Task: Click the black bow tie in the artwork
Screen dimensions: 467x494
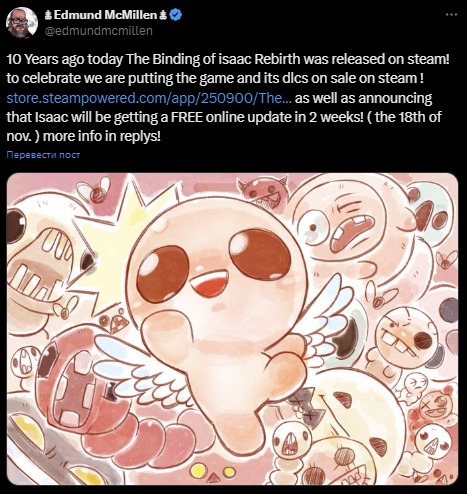Action: pos(306,407)
